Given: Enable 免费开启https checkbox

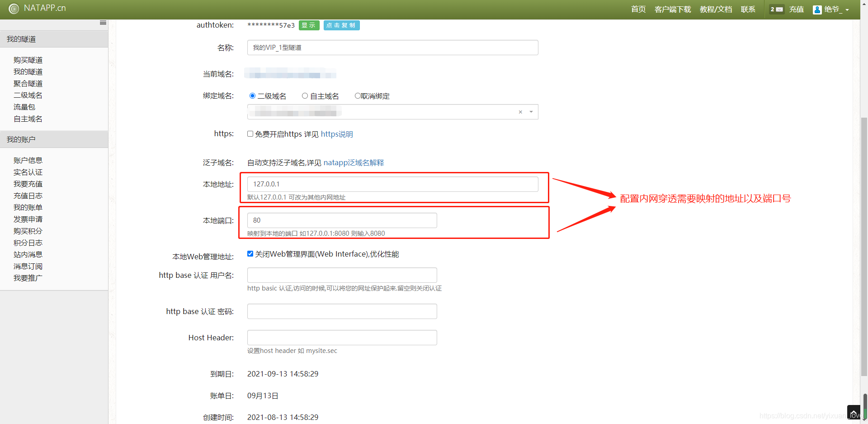Looking at the screenshot, I should coord(250,134).
